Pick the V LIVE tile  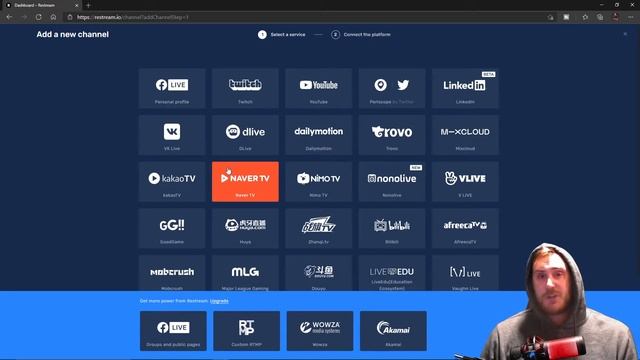[x=465, y=182]
